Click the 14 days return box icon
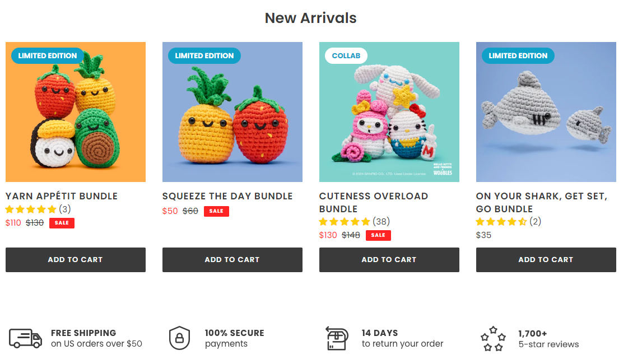This screenshot has height=364, width=628. [337, 338]
